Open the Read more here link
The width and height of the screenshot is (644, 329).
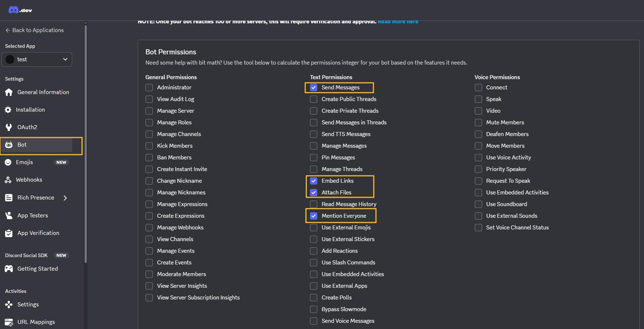click(x=398, y=22)
